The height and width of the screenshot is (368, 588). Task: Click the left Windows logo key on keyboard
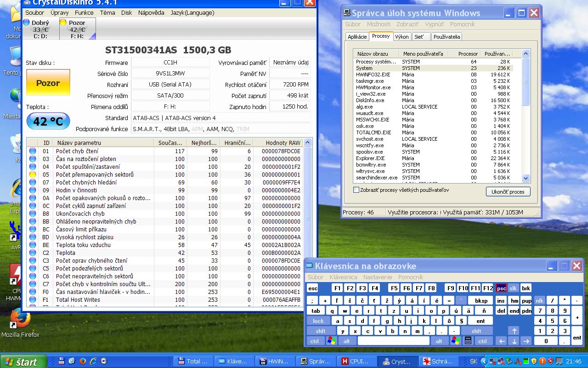click(331, 341)
